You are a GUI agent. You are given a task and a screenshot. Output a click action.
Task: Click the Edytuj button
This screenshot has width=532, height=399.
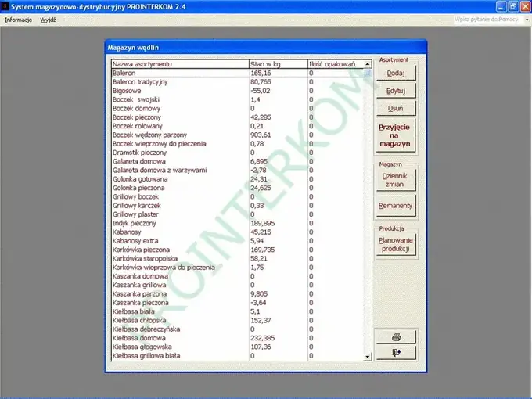tap(396, 91)
